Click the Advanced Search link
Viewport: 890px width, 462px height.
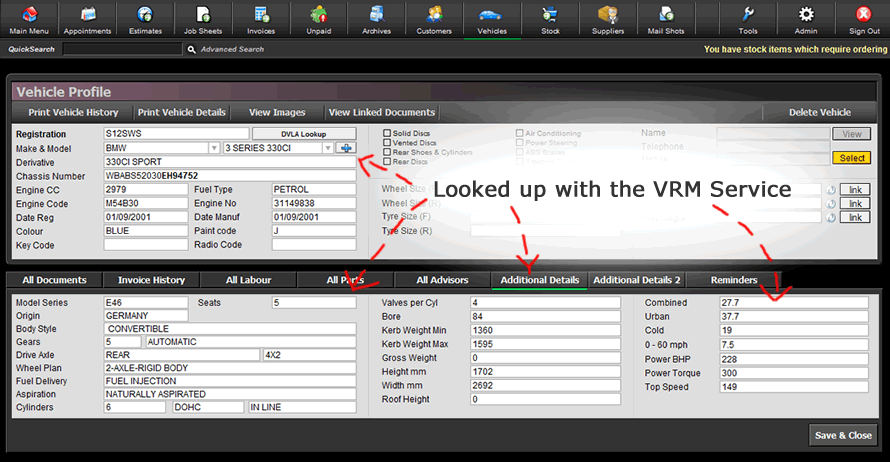pyautogui.click(x=232, y=49)
